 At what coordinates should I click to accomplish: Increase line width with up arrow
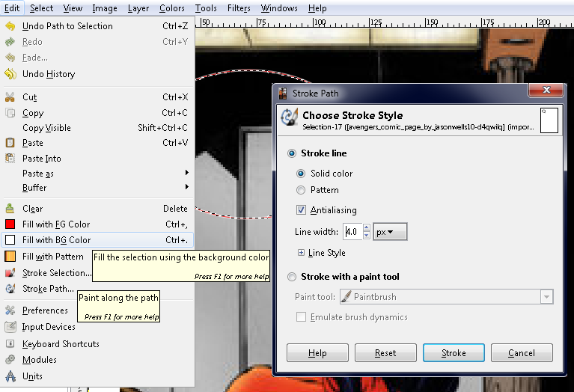coord(367,227)
